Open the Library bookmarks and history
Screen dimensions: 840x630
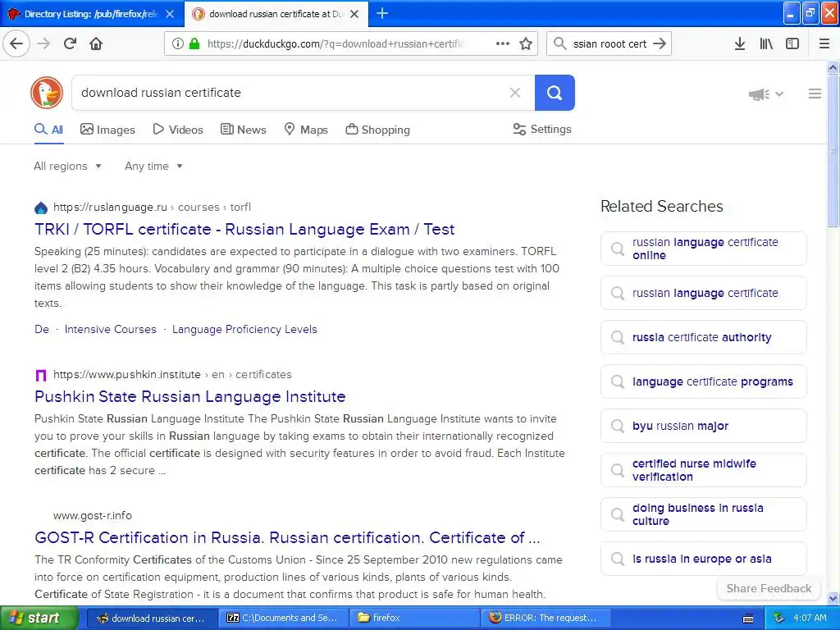point(766,43)
